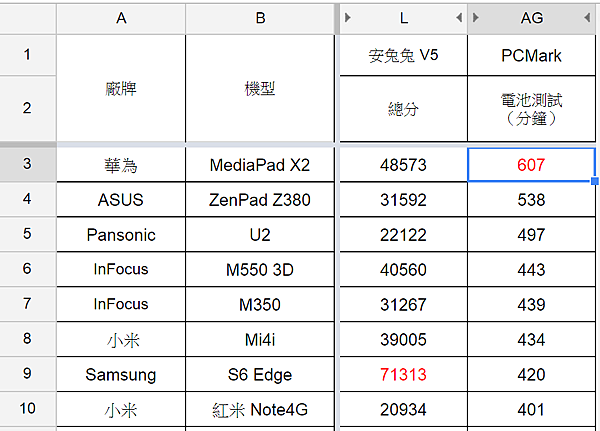Select the Samsung cell
The height and width of the screenshot is (431, 600).
click(x=121, y=374)
